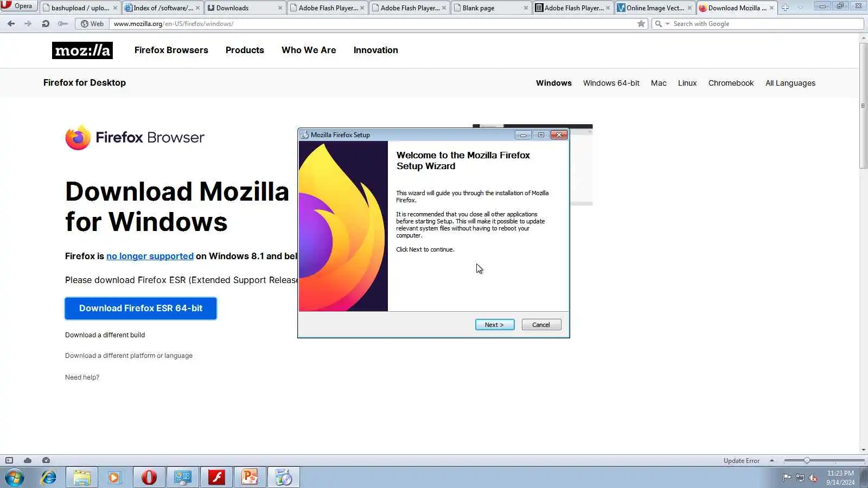868x488 pixels.
Task: Click the installer disc taskbar icon
Action: point(284,478)
